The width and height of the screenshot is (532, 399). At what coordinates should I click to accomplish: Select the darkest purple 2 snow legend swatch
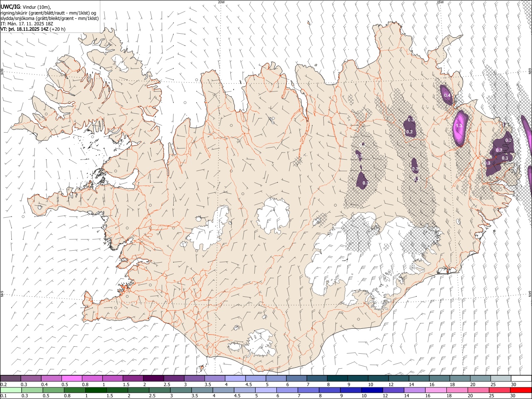pos(153,379)
